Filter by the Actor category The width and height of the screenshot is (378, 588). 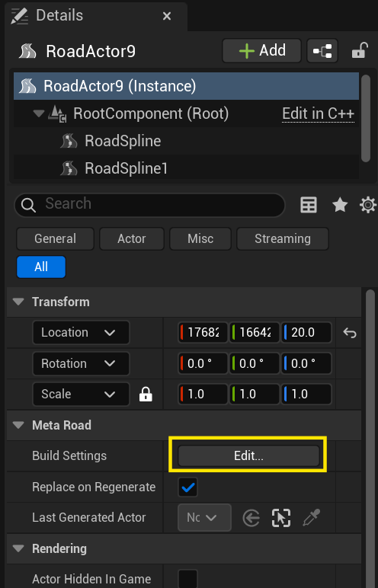131,238
